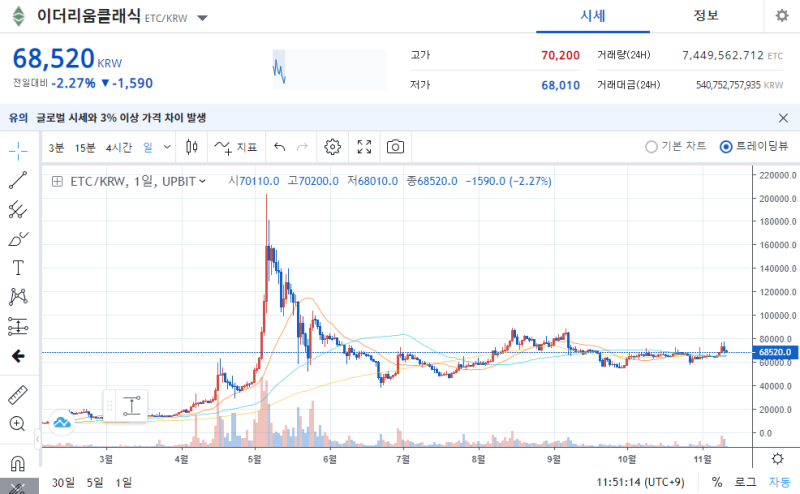Set range to 30일
Screen dimensions: 800x494
coord(63,482)
